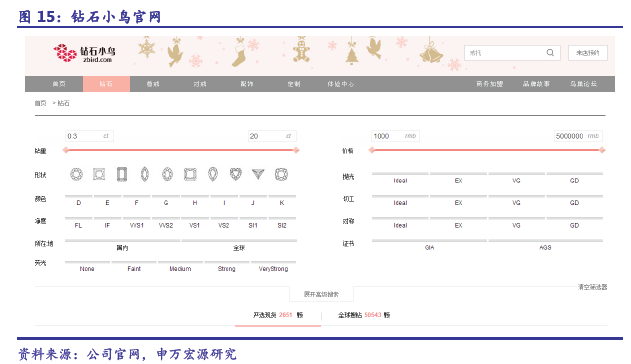Viewport: 631px width, 364px height.
Task: Click the price slider right handle
Action: [x=602, y=150]
